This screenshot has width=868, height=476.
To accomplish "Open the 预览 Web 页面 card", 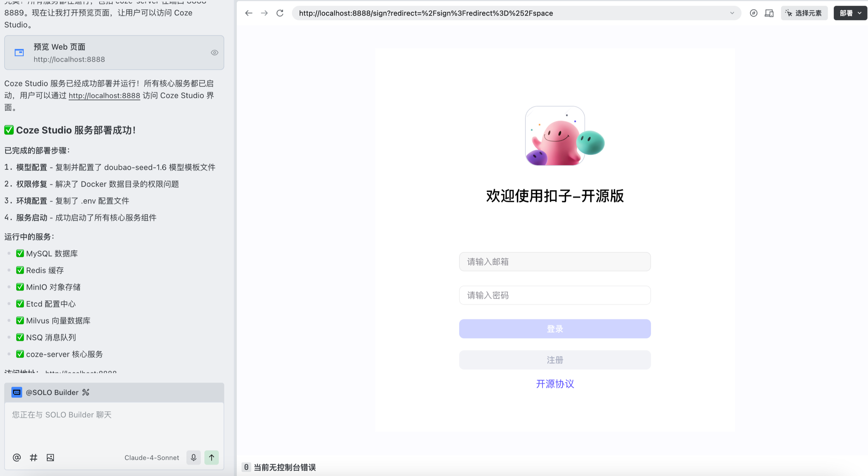I will 114,52.
